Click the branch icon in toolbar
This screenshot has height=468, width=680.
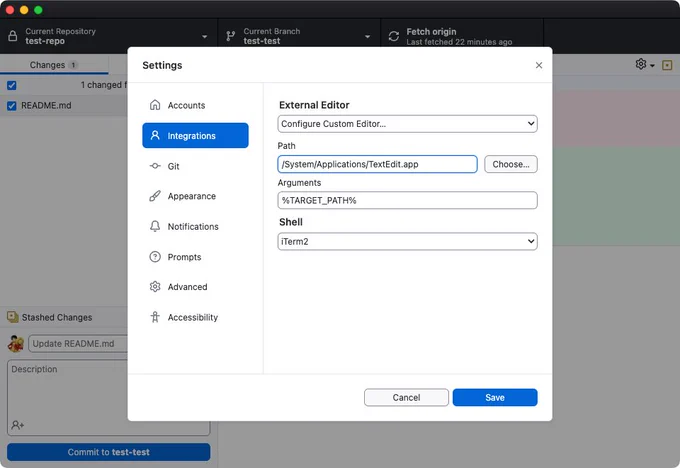[231, 36]
